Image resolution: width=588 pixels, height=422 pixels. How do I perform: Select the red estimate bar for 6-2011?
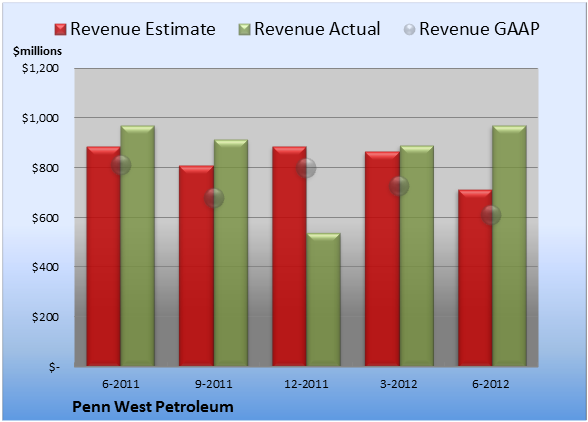[x=104, y=256]
